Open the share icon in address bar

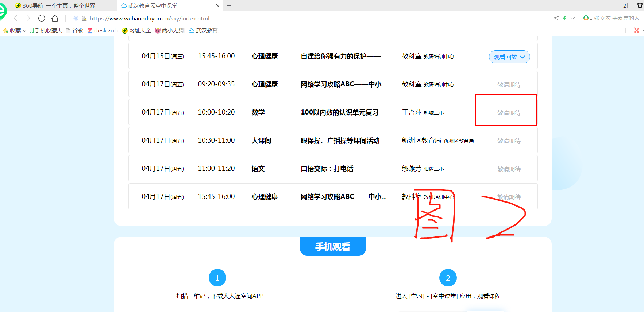point(556,18)
